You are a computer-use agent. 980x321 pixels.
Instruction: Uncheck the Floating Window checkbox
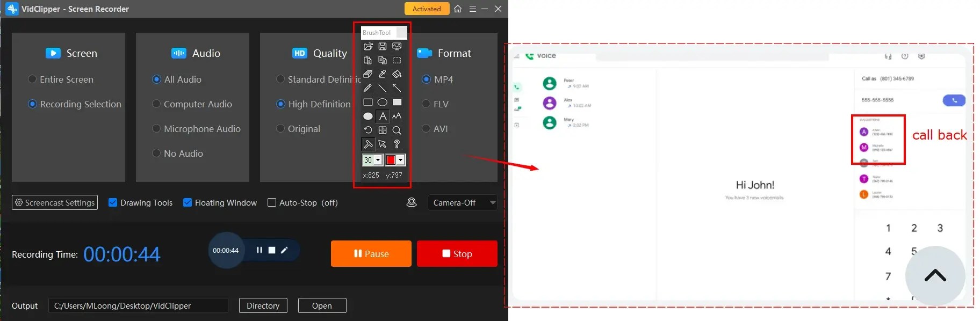188,202
